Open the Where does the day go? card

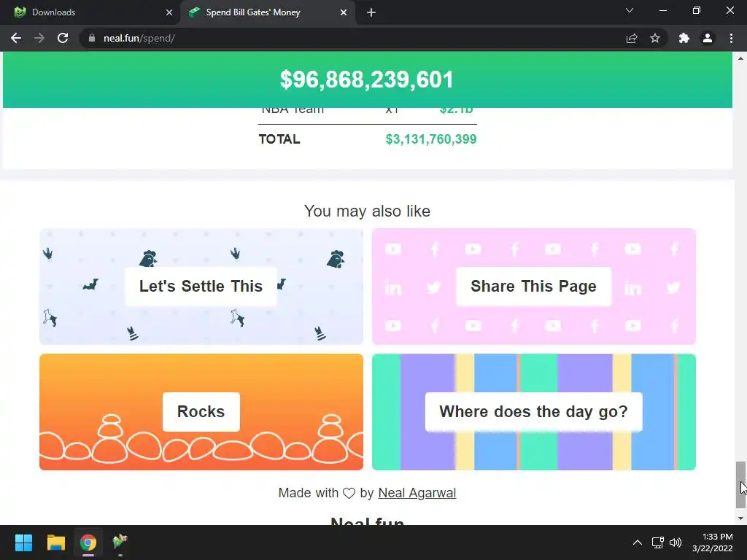533,412
